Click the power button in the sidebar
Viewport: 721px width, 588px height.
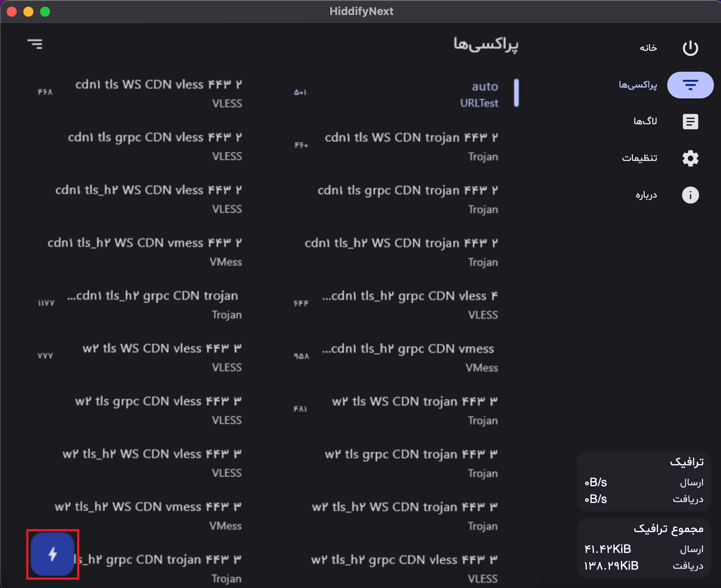pos(690,48)
